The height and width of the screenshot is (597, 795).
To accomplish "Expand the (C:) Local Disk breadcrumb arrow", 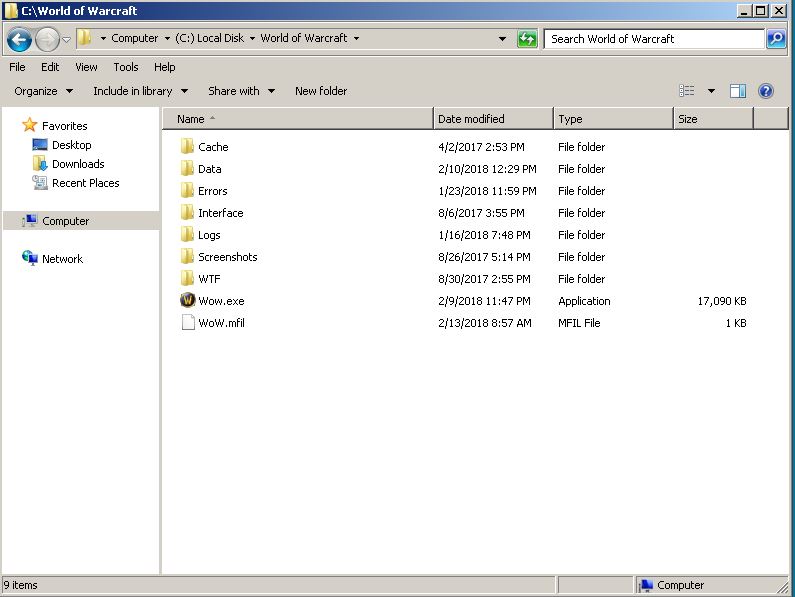I will pos(252,39).
